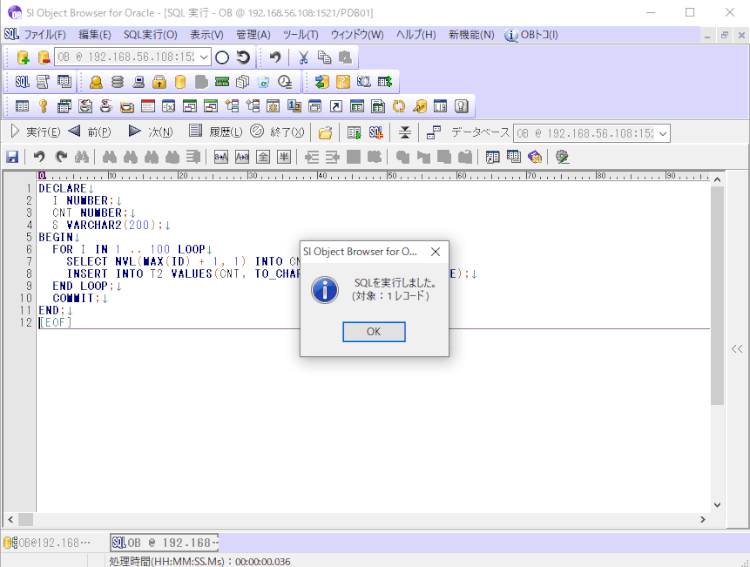The width and height of the screenshot is (750, 567).
Task: Click the editor settings gear icon
Action: pyautogui.click(x=562, y=156)
